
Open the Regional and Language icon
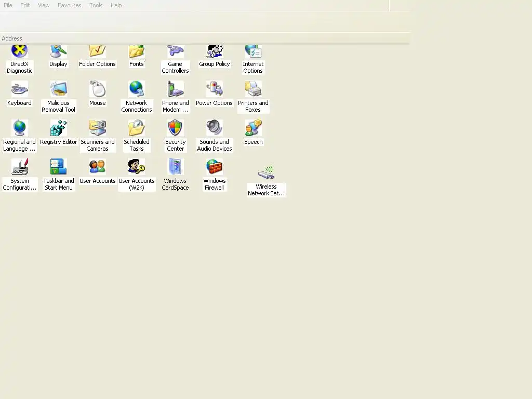click(19, 128)
